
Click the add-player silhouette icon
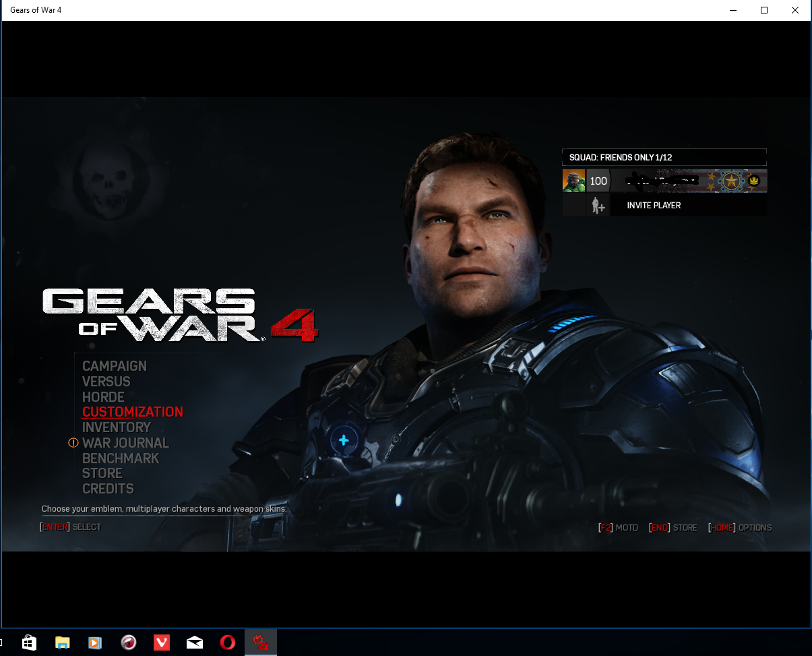pos(598,206)
